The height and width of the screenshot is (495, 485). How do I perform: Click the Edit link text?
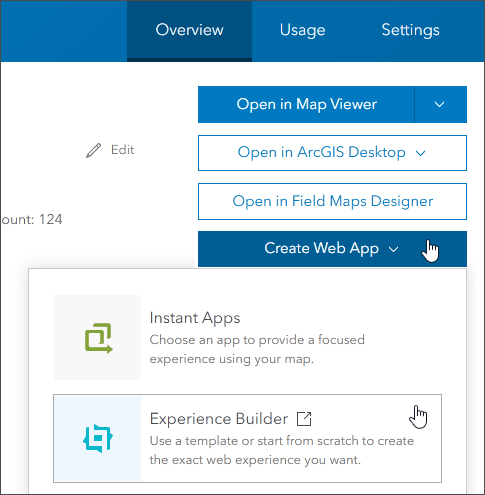(123, 150)
